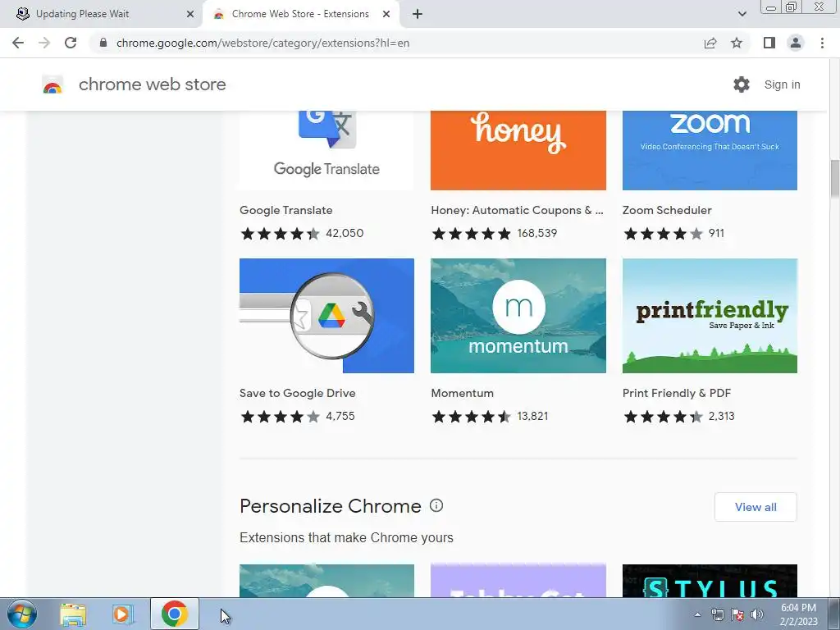Click the Chrome taskbar icon
840x630 pixels.
click(x=174, y=614)
